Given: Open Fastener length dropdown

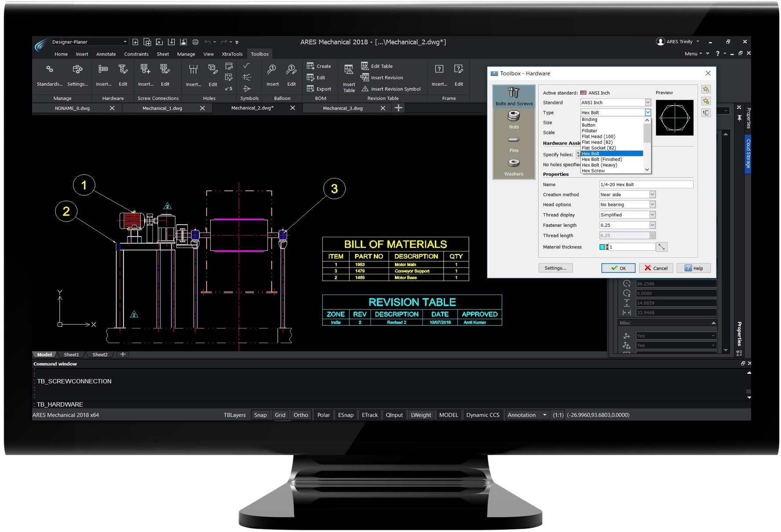Looking at the screenshot, I should pyautogui.click(x=653, y=225).
